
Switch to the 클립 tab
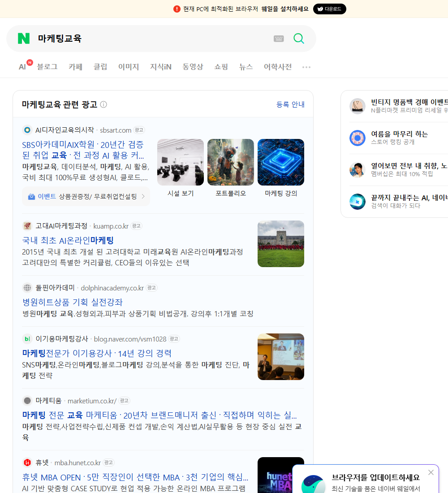pos(100,67)
